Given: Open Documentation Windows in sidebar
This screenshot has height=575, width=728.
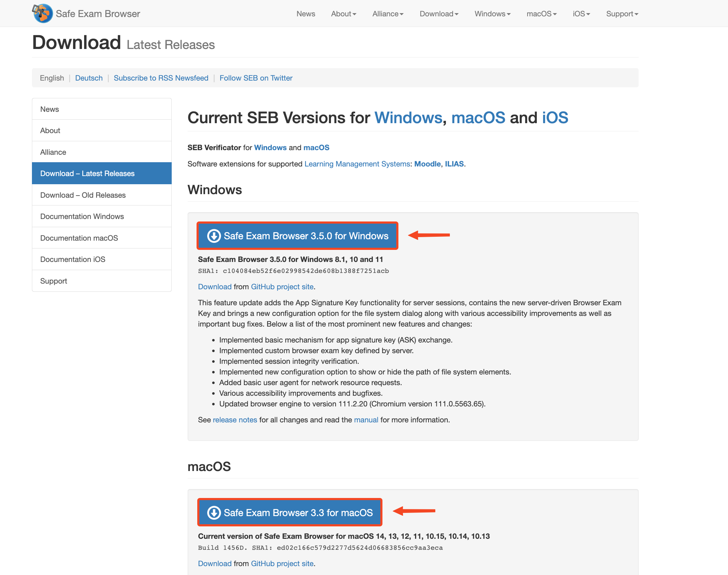Looking at the screenshot, I should [x=102, y=216].
